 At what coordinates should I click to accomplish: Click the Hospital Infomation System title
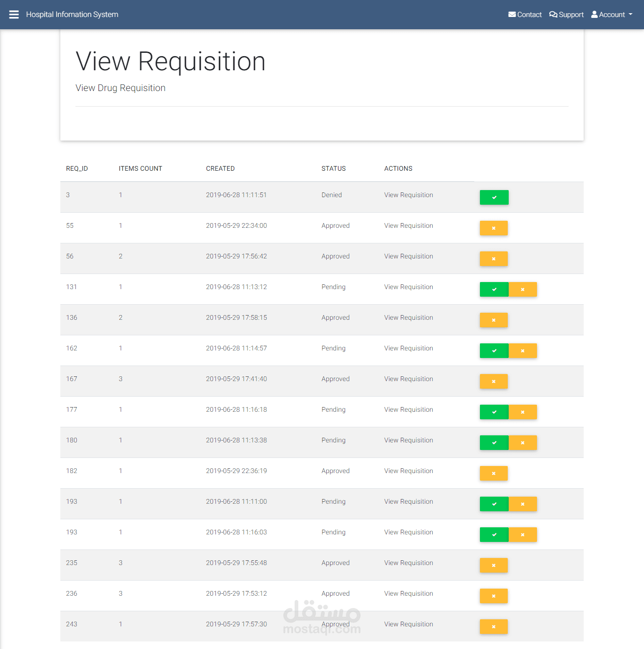72,15
